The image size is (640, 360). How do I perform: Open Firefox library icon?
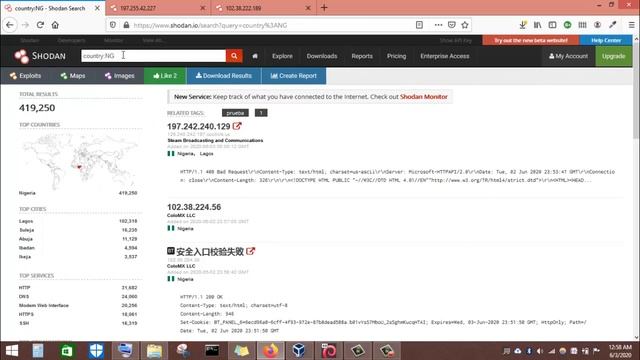coord(538,25)
